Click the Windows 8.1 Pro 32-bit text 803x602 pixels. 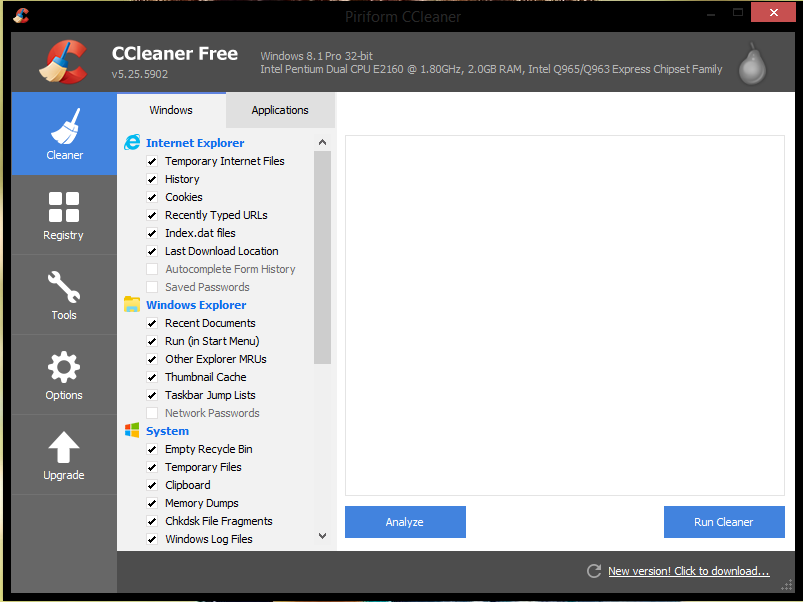pyautogui.click(x=316, y=56)
